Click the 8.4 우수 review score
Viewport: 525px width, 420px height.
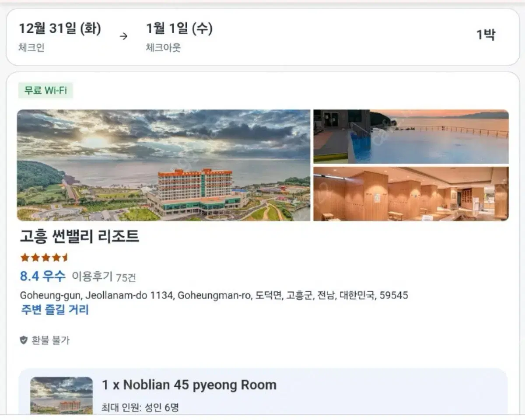42,276
